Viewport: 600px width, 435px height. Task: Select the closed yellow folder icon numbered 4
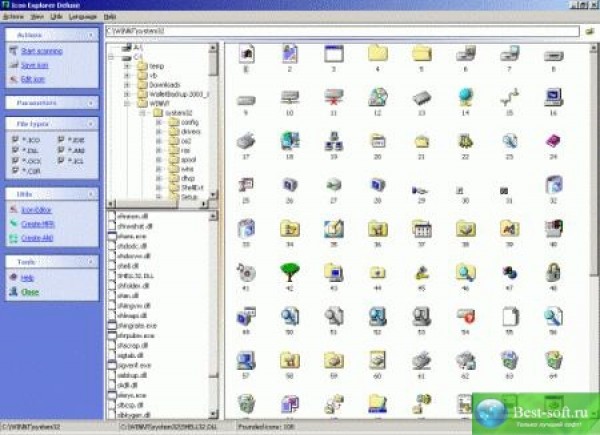coord(378,54)
